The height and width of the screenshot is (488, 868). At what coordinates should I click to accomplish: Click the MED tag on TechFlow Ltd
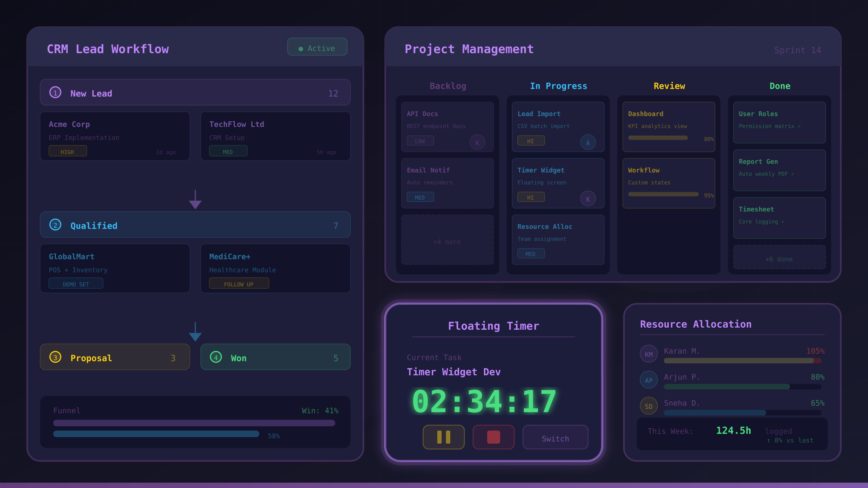point(228,151)
